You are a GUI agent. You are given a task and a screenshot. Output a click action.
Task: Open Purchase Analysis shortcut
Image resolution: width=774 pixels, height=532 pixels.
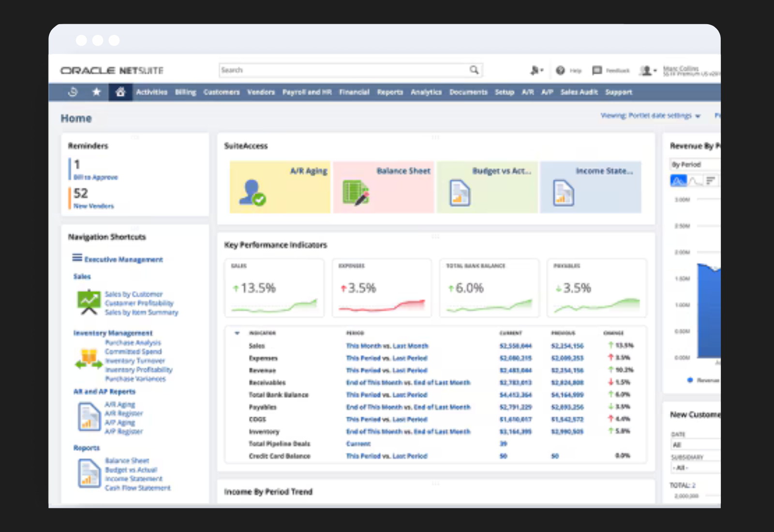(133, 342)
